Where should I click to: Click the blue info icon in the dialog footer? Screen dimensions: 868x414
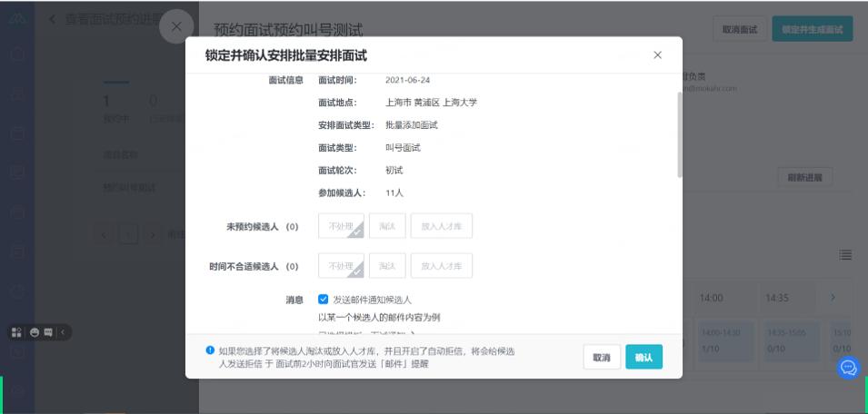tap(210, 350)
